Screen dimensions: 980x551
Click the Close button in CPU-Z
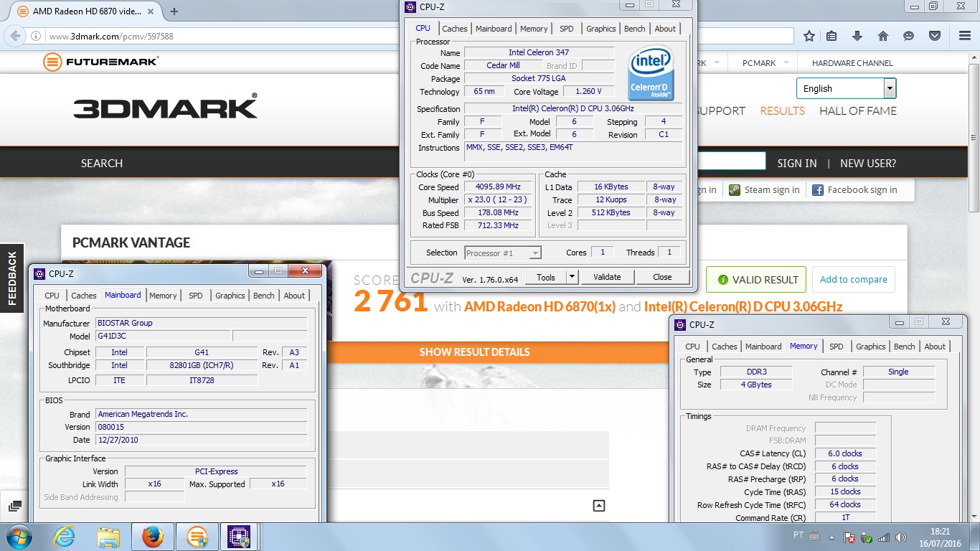662,277
